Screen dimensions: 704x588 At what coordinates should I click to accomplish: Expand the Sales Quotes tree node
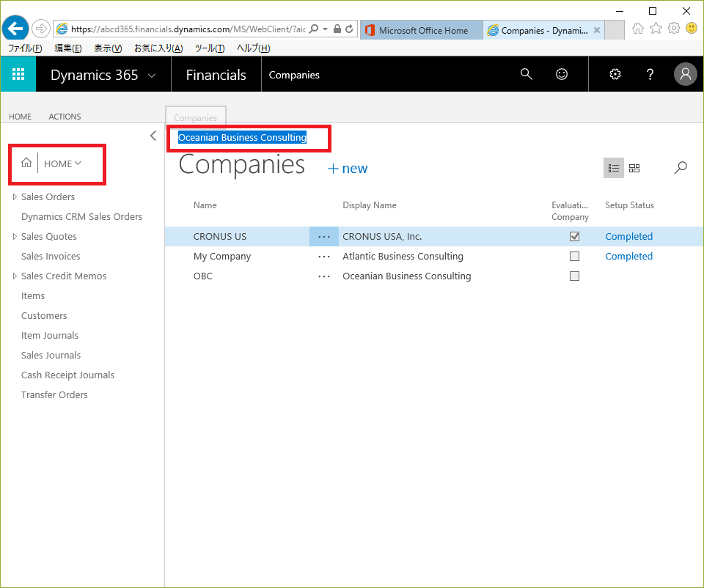click(x=15, y=236)
